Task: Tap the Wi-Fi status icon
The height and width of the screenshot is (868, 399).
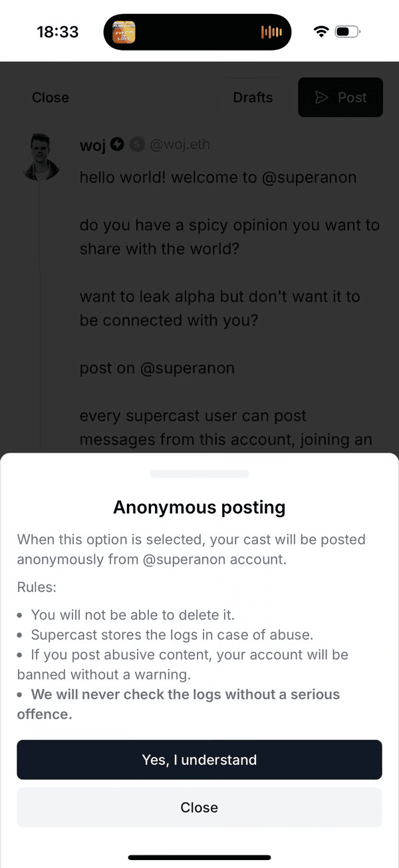Action: 321,31
